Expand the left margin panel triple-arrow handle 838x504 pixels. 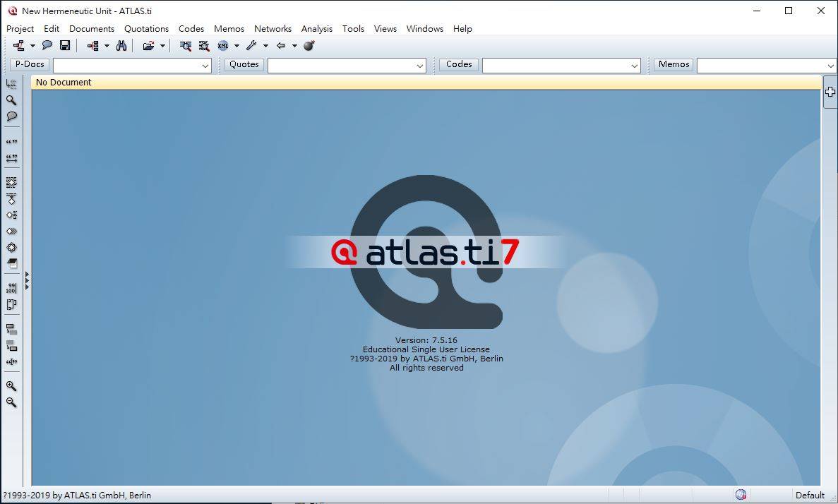(x=27, y=281)
